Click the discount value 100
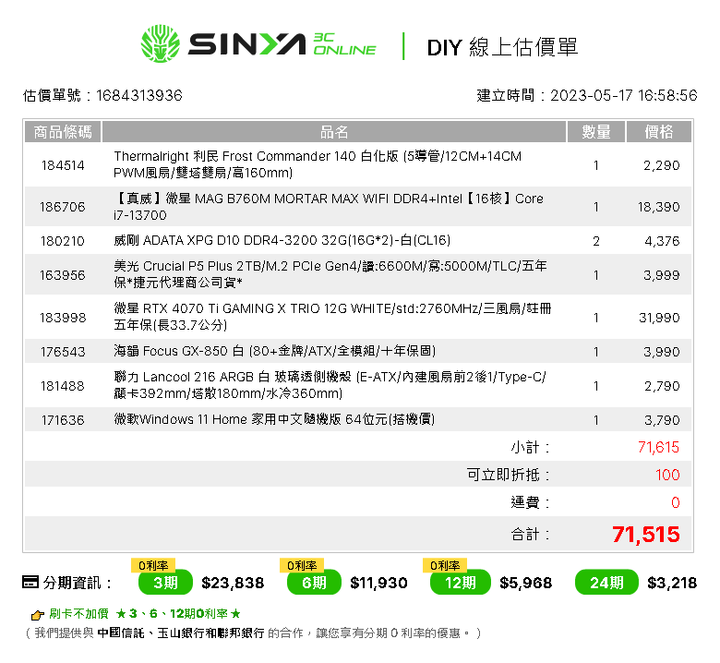Viewport: 720px width, 663px height. pyautogui.click(x=668, y=475)
